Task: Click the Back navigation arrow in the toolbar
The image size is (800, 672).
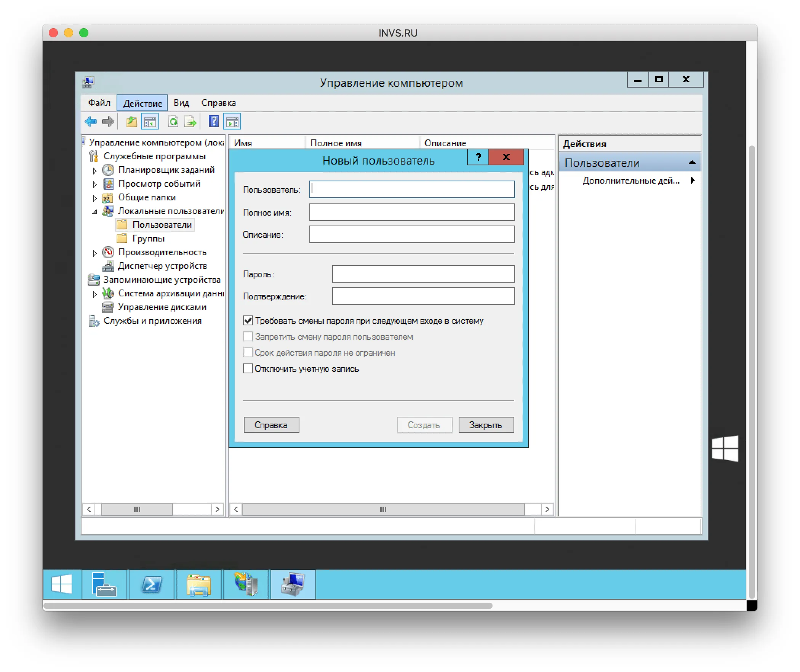Action: click(x=90, y=121)
